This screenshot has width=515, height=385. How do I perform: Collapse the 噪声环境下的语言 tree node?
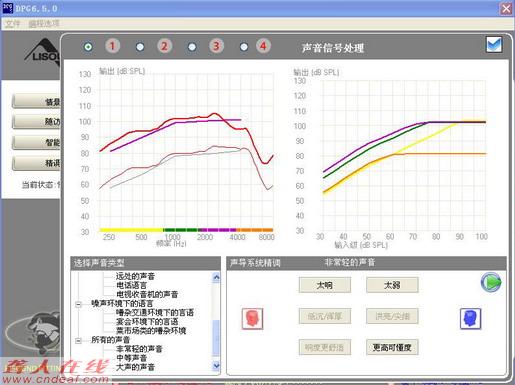click(78, 304)
